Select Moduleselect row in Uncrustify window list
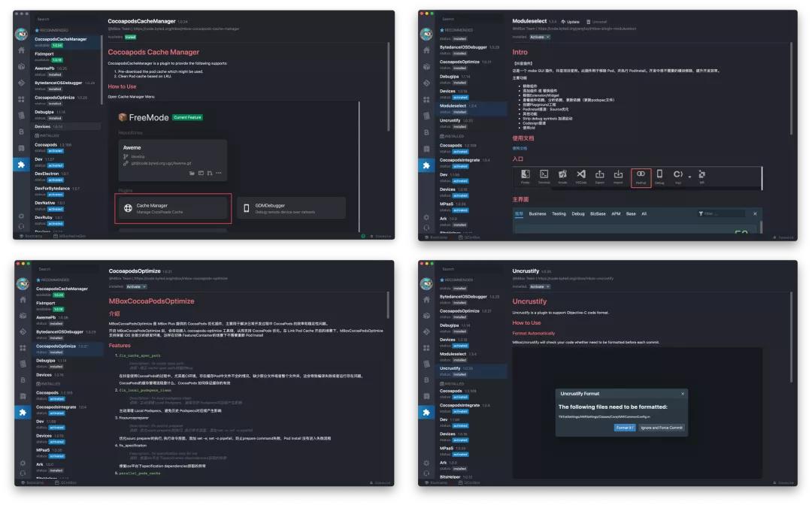This screenshot has width=812, height=505. click(472, 356)
